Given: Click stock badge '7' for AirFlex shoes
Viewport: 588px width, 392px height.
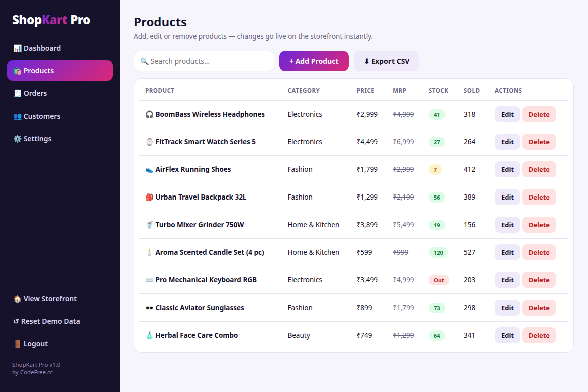Looking at the screenshot, I should point(435,169).
